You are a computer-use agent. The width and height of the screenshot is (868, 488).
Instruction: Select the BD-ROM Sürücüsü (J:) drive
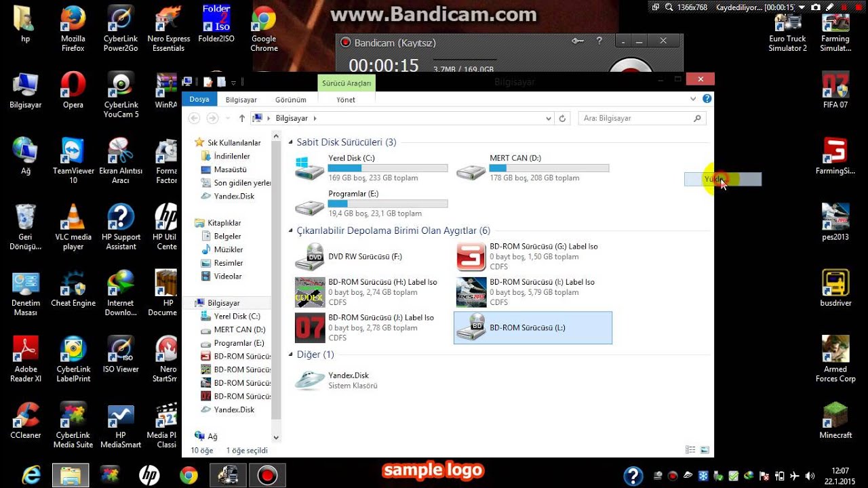pyautogui.click(x=371, y=327)
